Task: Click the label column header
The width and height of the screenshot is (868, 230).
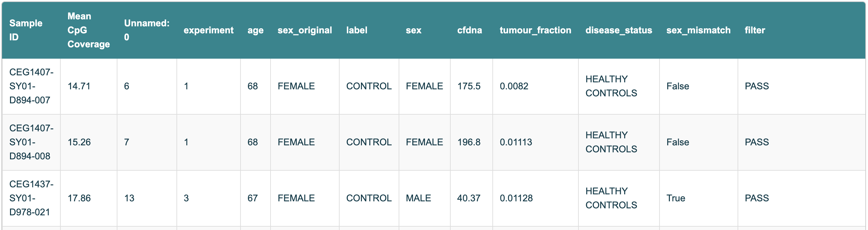Action: click(357, 30)
